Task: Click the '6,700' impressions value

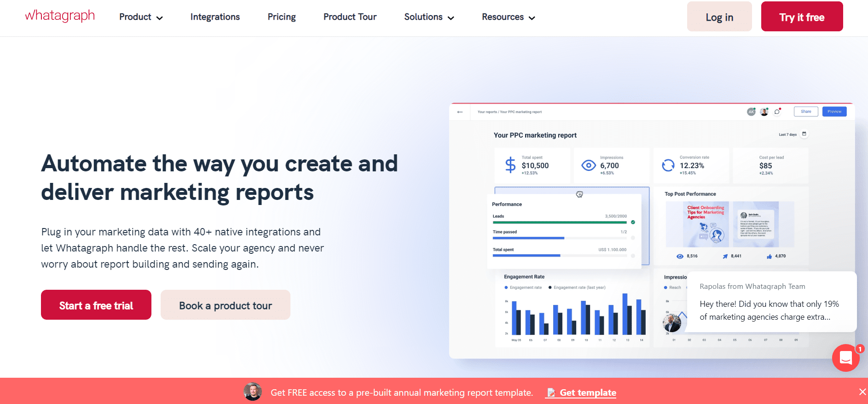Action: point(609,165)
